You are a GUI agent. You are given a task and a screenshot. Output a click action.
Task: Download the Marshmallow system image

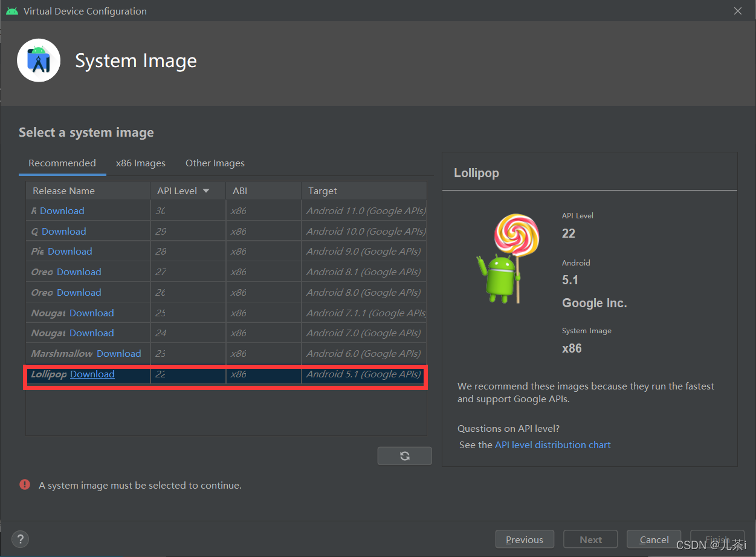coord(119,354)
